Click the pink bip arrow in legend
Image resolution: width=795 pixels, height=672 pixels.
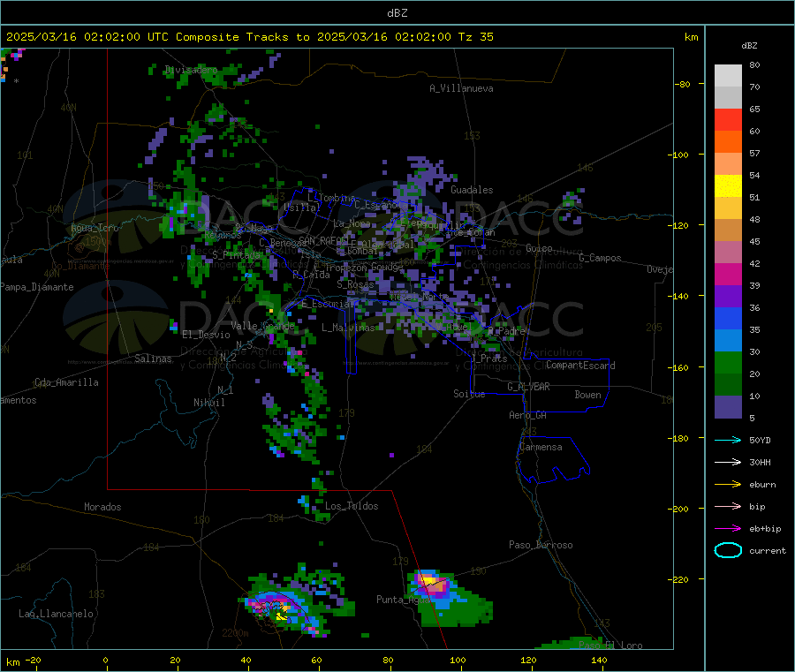(728, 506)
